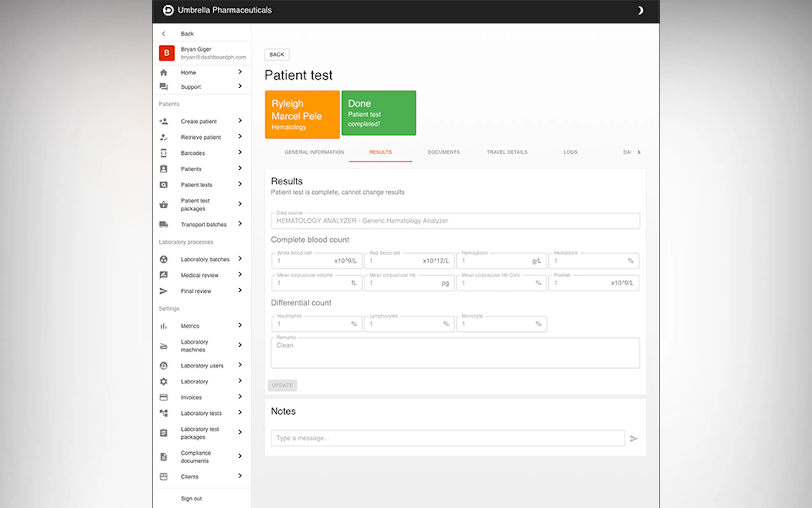This screenshot has height=508, width=812.
Task: Click the Invoices card icon
Action: click(163, 397)
